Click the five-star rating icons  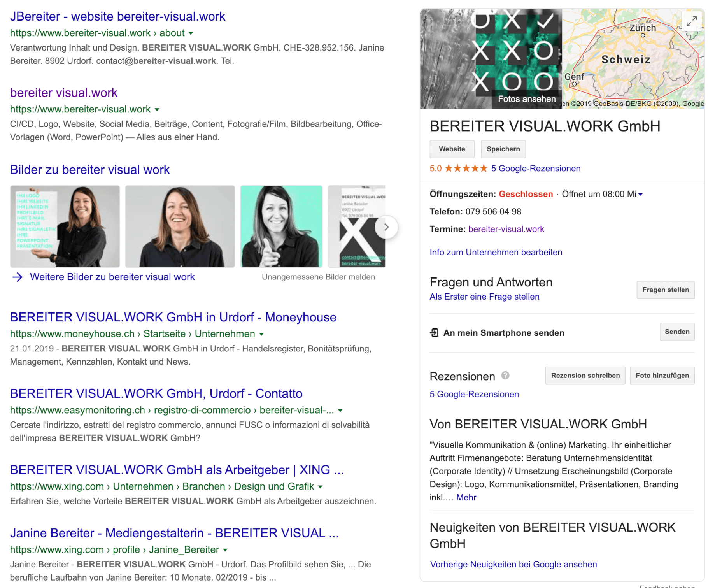click(466, 169)
